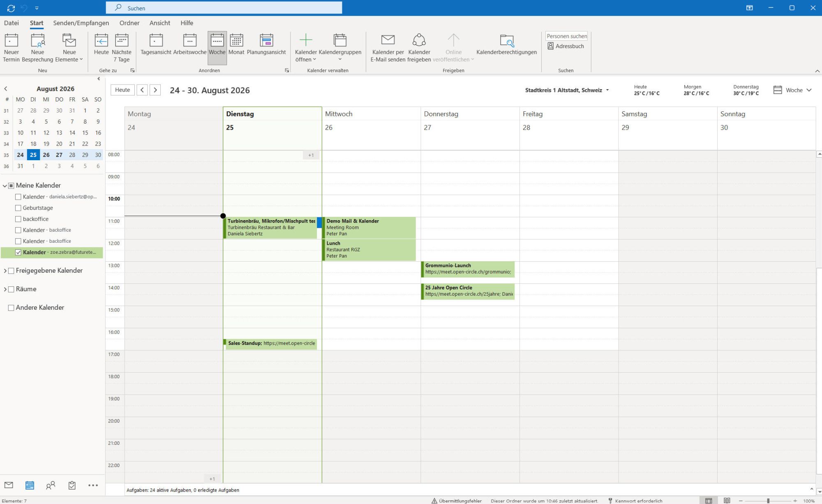
Task: Switch to Monat calendar view
Action: [x=236, y=44]
